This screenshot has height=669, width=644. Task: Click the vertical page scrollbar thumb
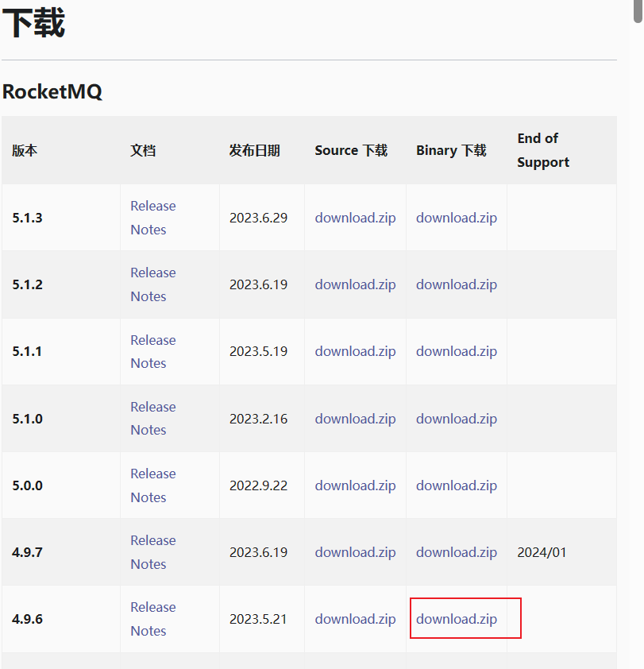pos(638,10)
